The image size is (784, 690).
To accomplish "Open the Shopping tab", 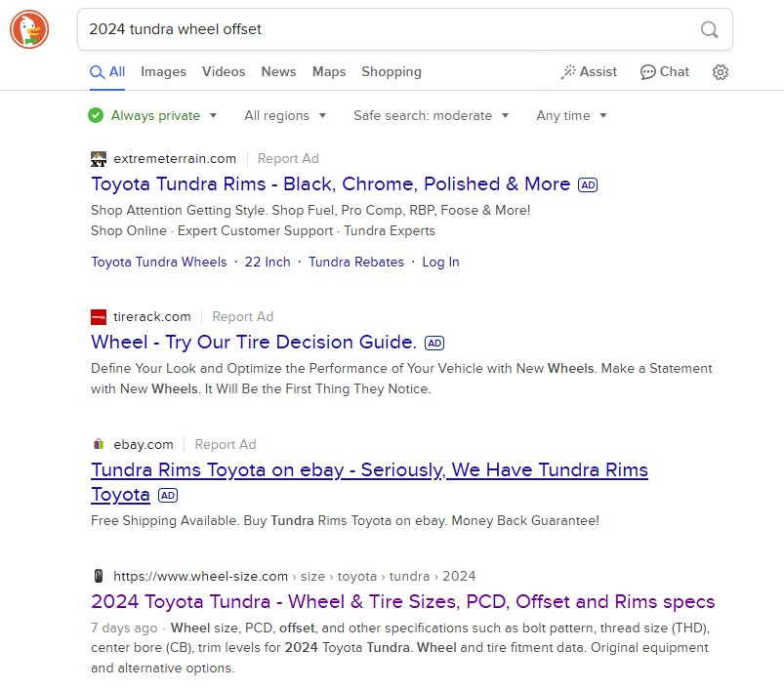I will pos(392,72).
